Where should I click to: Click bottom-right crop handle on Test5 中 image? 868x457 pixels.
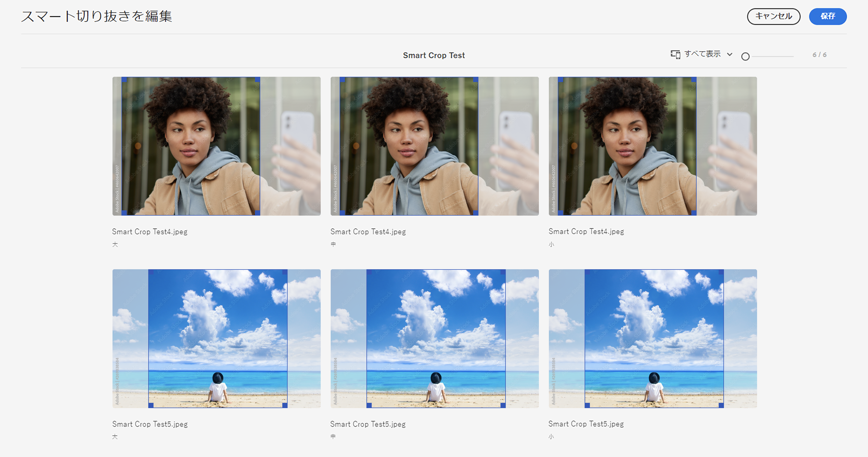pos(503,405)
